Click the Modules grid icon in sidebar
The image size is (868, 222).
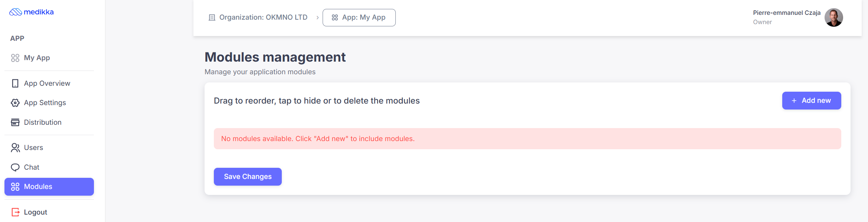[x=15, y=187]
